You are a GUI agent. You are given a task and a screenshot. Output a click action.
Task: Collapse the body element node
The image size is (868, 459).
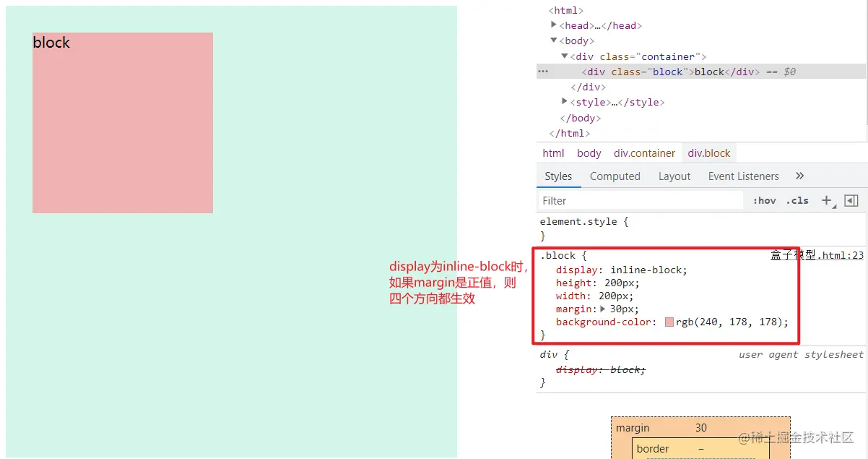pyautogui.click(x=554, y=40)
